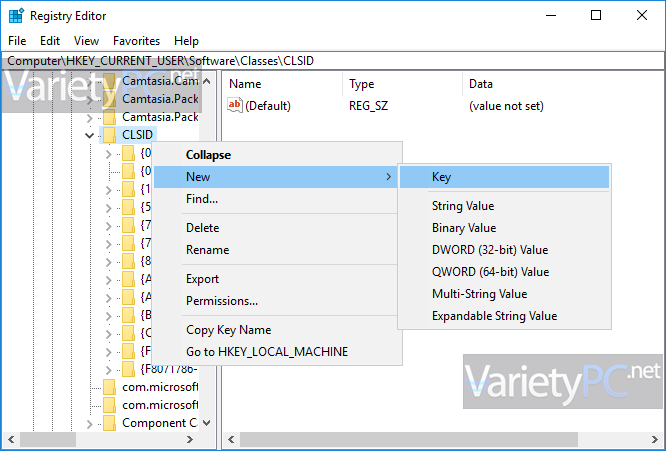Click the tree pane scroll down arrow
Image resolution: width=666 pixels, height=451 pixels.
pos(207,423)
